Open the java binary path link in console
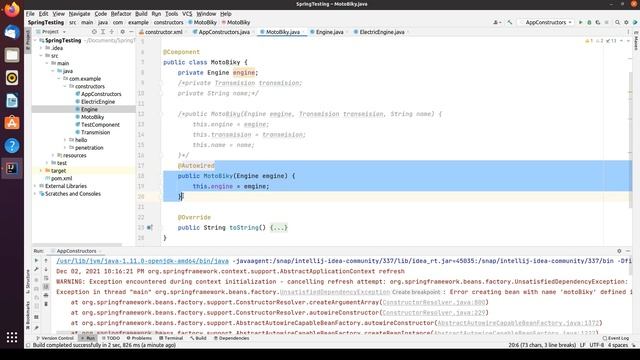The image size is (640, 360). 142,261
